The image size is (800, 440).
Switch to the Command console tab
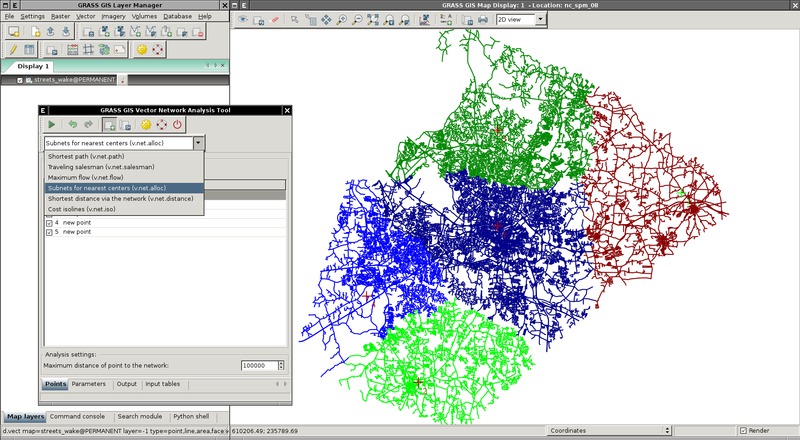click(x=79, y=416)
